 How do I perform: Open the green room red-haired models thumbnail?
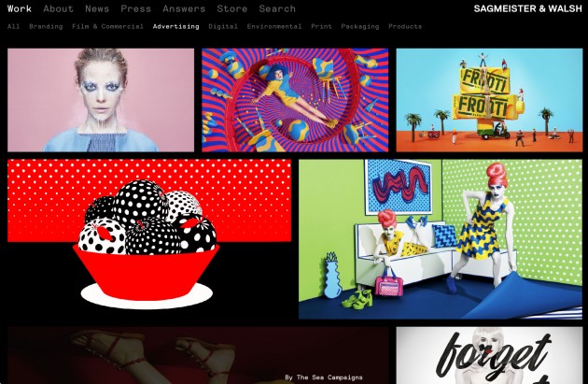coord(441,239)
